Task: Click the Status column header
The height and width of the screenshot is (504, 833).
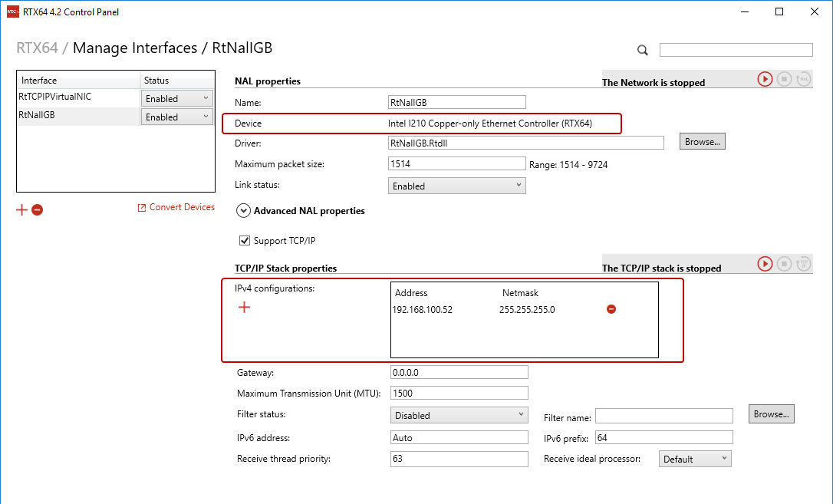Action: [177, 81]
